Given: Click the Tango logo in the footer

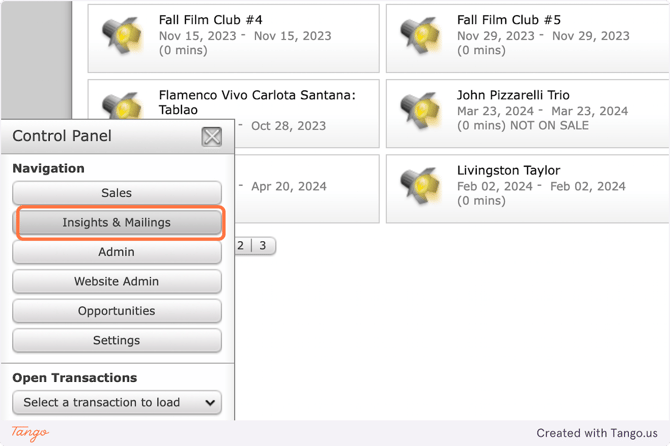Looking at the screenshot, I should click(x=30, y=433).
